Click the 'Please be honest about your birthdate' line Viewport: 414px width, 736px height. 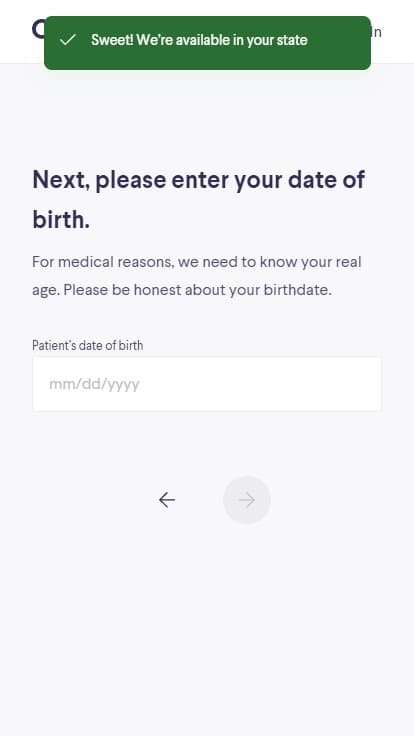[197, 290]
